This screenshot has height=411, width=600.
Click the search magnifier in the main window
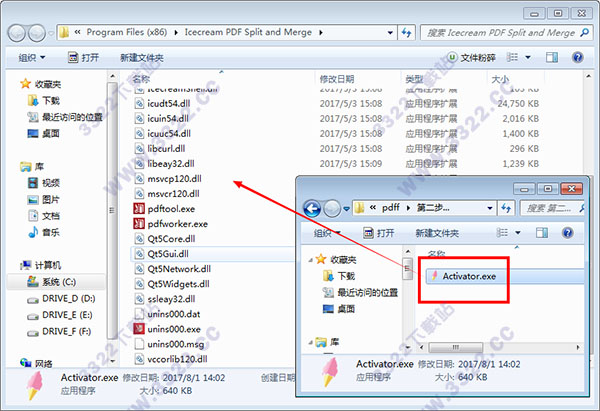[x=584, y=33]
